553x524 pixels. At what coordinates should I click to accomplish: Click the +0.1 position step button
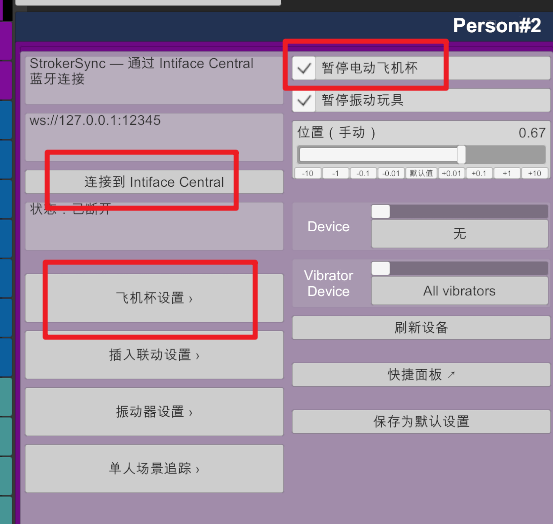[x=479, y=173]
